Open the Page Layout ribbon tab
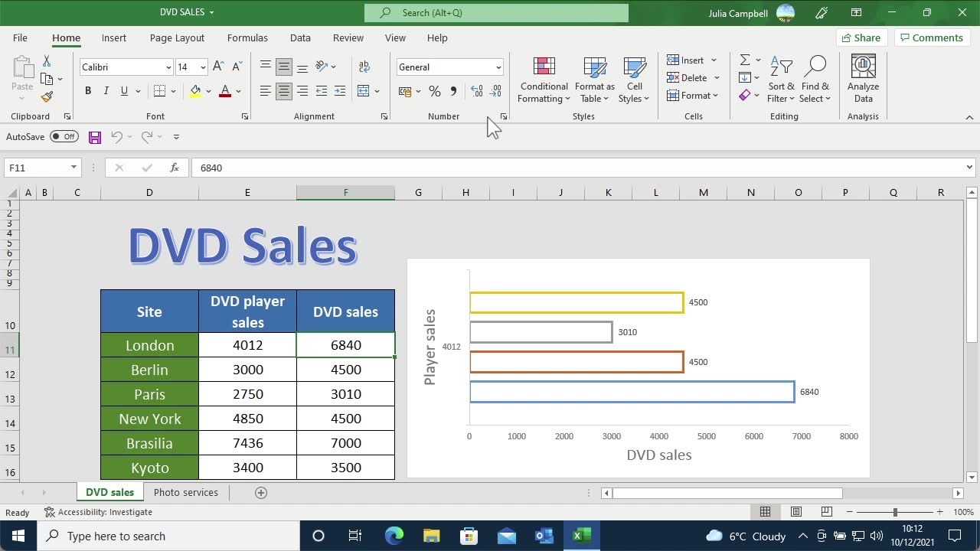Viewport: 980px width, 551px height. coord(177,37)
